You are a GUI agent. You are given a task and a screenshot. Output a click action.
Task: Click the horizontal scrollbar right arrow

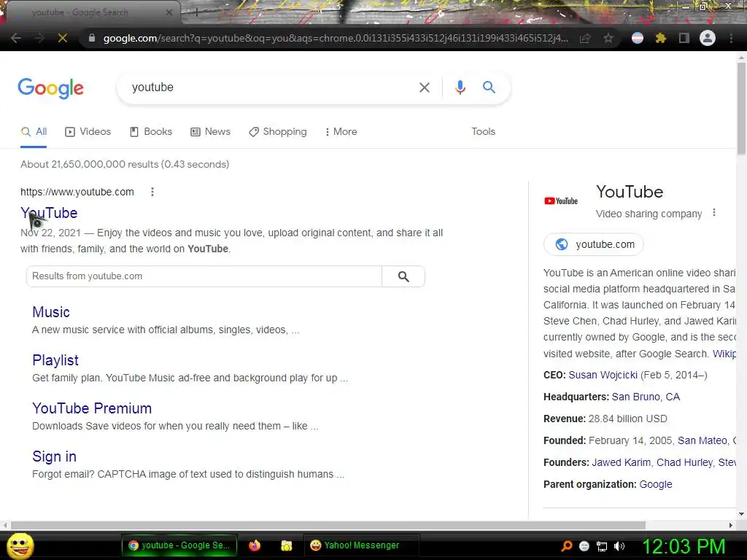(731, 525)
